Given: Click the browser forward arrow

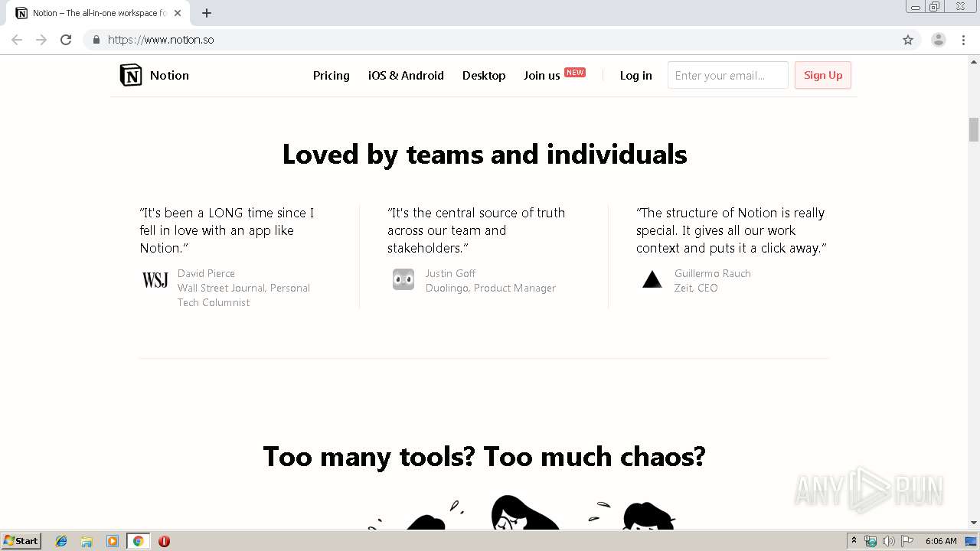Looking at the screenshot, I should pos(41,40).
